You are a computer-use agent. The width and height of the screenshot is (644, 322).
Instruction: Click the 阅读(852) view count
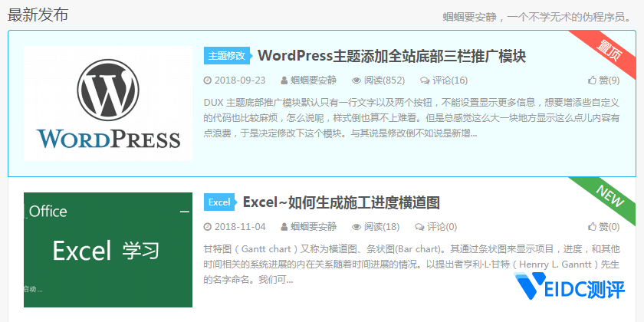click(384, 80)
